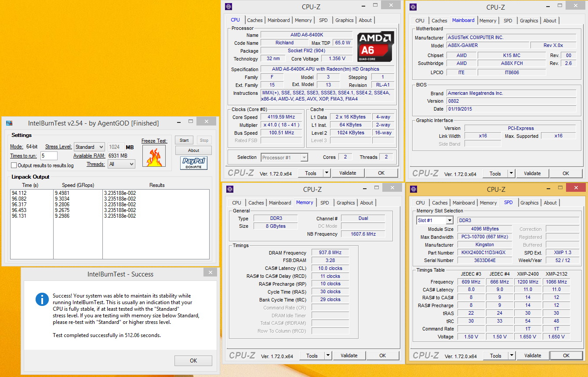Expand Tools dropdown arrow in SPD window

point(512,355)
